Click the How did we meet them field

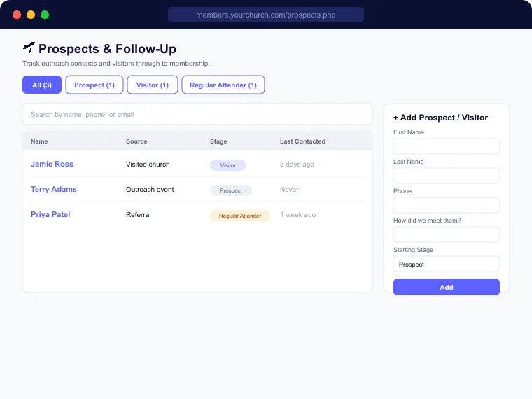(x=446, y=234)
